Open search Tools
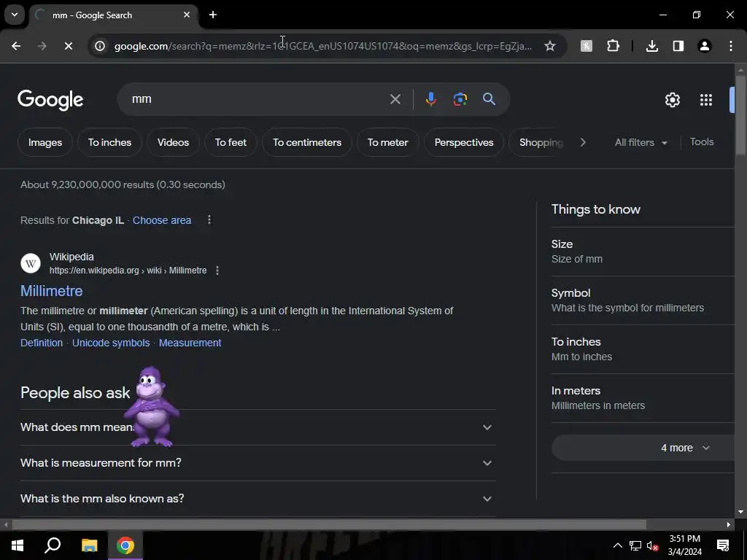The height and width of the screenshot is (560, 747). (701, 142)
